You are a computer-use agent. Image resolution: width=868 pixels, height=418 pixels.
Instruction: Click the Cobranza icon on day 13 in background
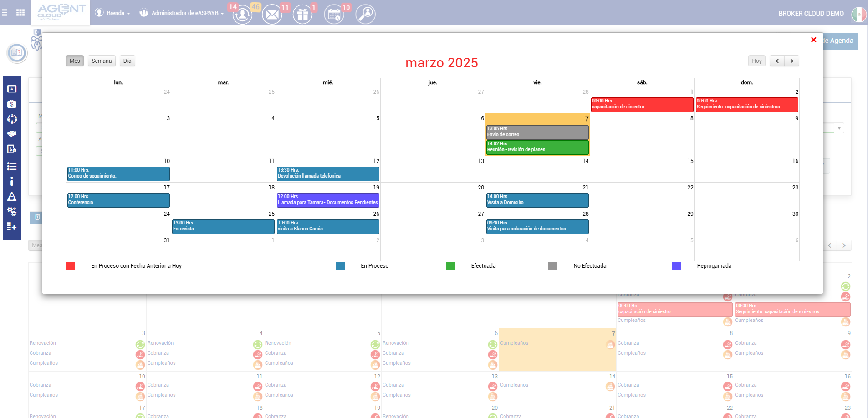[493, 386]
